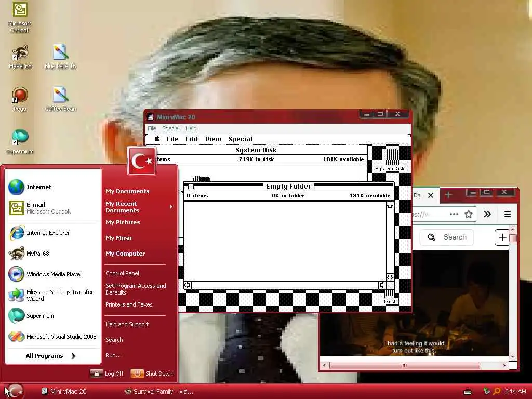532x399 pixels.
Task: Click the bookmark star in browser
Action: (469, 214)
